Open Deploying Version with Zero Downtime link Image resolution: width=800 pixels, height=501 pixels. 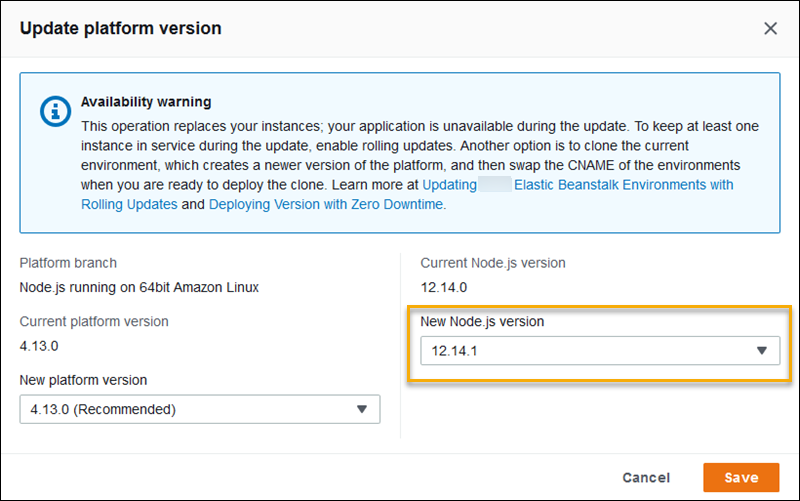326,204
